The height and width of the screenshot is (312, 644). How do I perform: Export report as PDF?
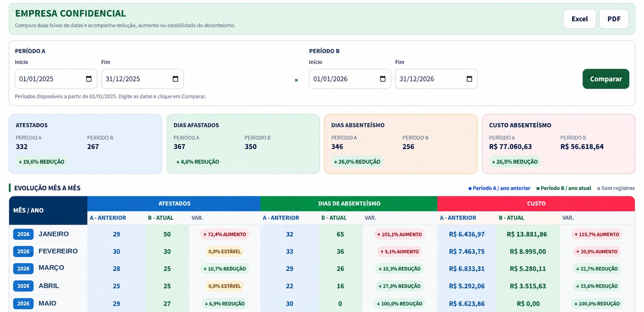click(614, 19)
